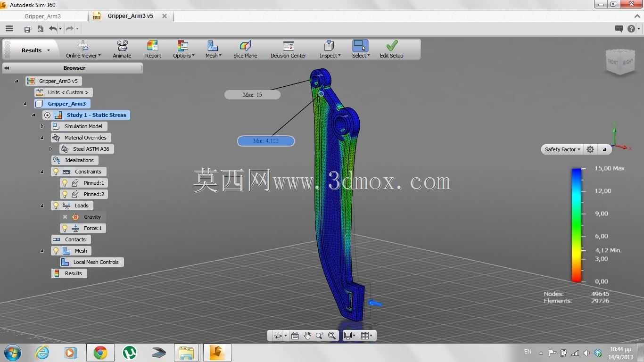
Task: Toggle Pinned:2 visibility light bulb
Action: 65,194
